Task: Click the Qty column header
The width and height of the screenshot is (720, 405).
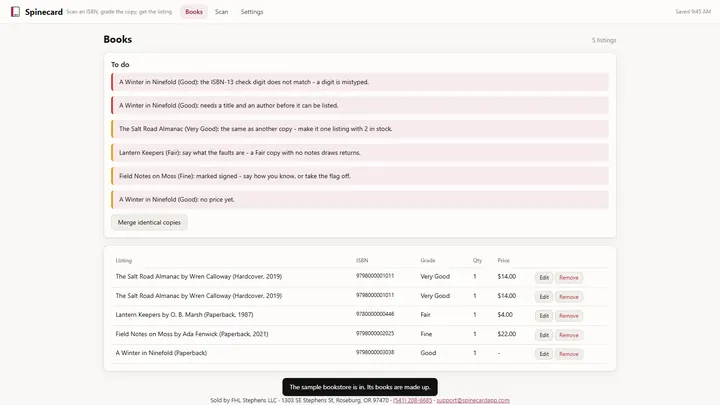Action: [x=478, y=260]
